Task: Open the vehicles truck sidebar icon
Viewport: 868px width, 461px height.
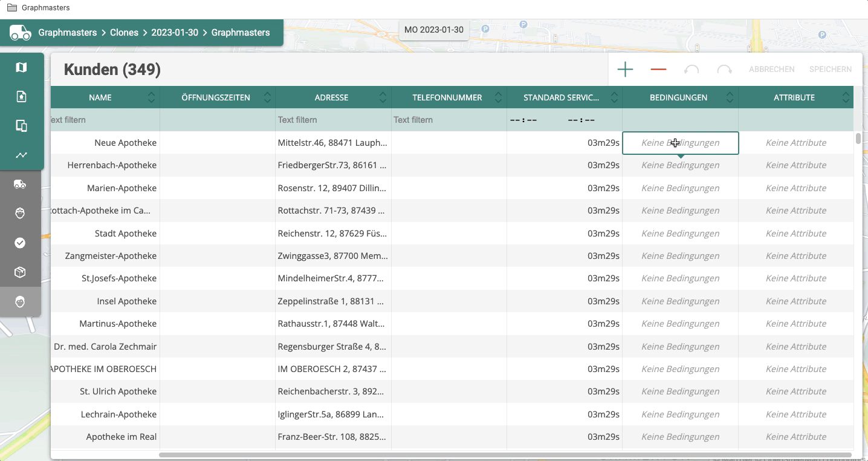Action: [x=20, y=185]
